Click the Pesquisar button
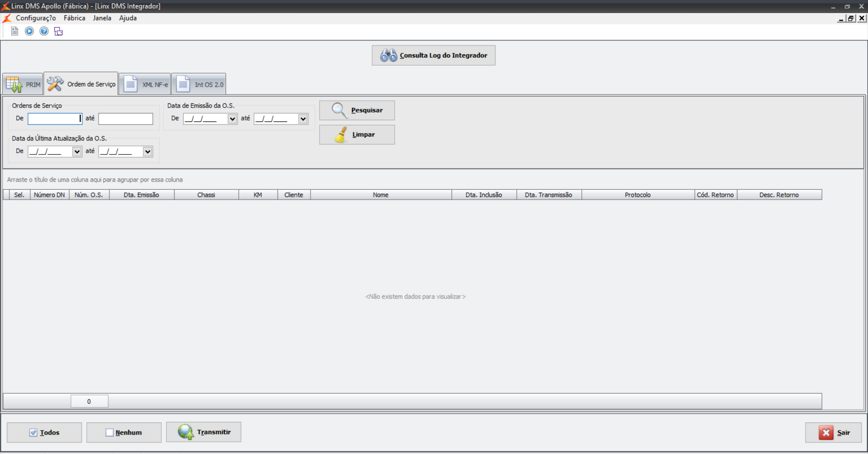Viewport: 868px width, 454px height. (357, 110)
